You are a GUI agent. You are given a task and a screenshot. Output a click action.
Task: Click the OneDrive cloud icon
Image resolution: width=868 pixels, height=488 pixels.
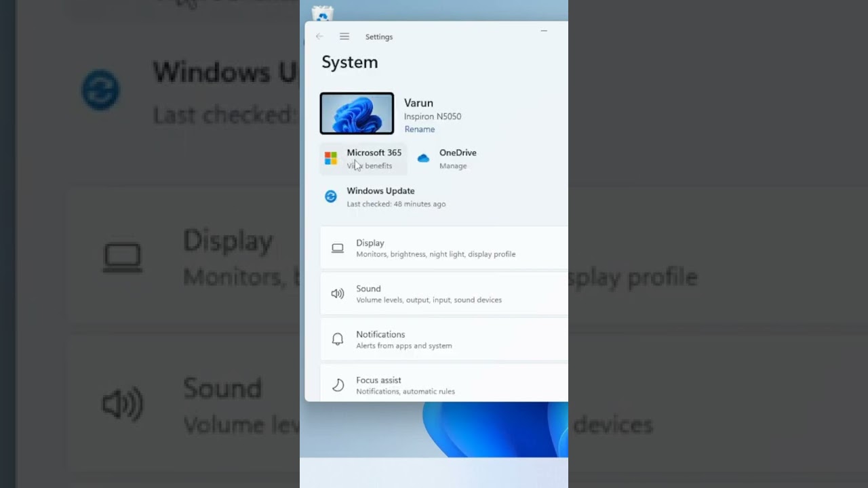[423, 159]
